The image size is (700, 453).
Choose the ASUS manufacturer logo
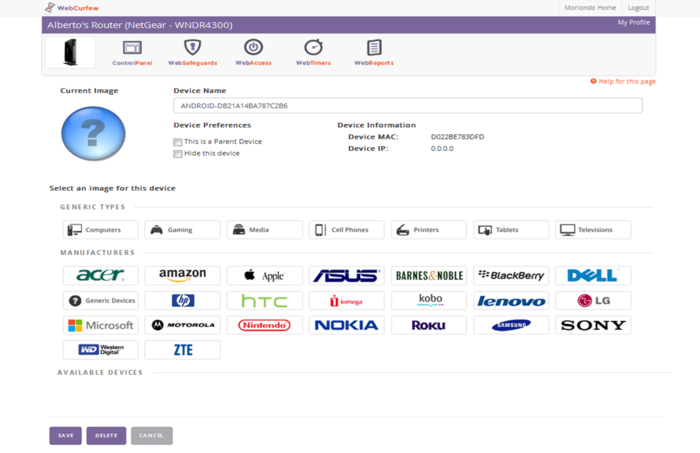tap(346, 275)
